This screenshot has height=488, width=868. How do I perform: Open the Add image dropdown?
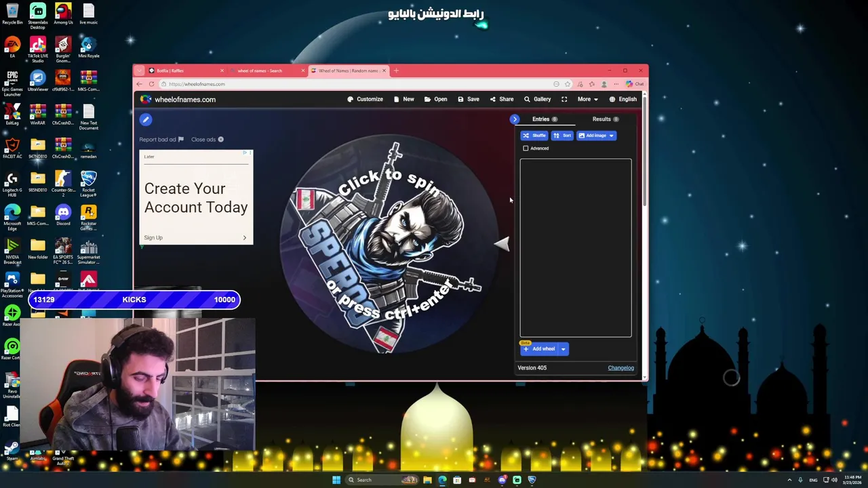coord(596,136)
